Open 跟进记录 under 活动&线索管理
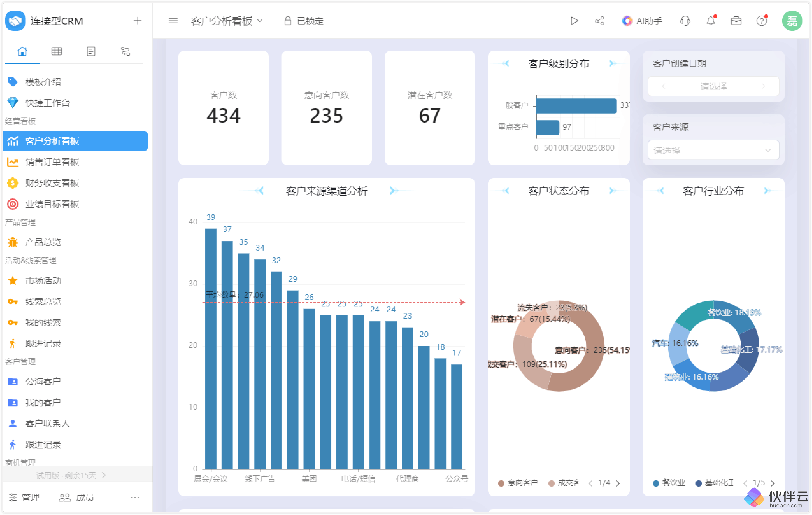Viewport: 812px width, 515px height. pos(75,343)
